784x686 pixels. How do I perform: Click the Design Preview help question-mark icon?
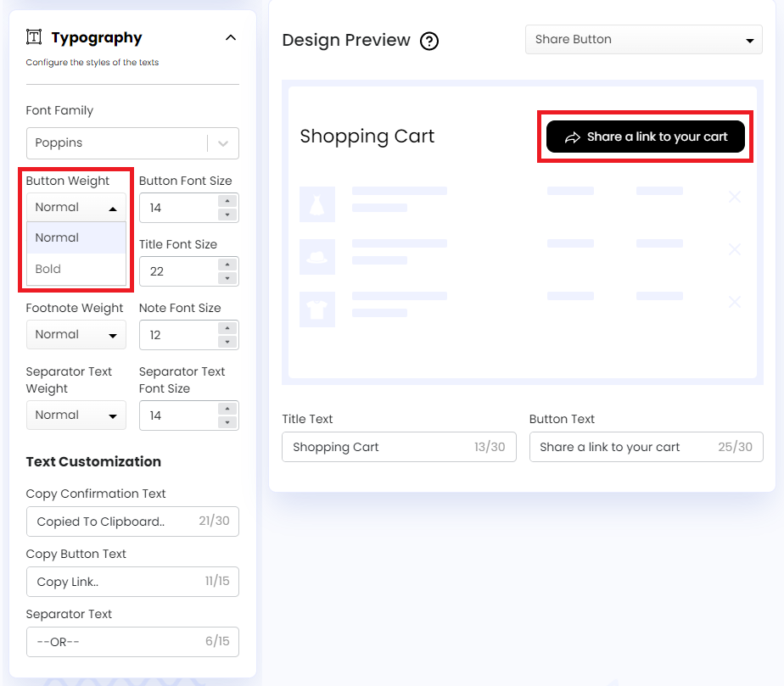[429, 41]
